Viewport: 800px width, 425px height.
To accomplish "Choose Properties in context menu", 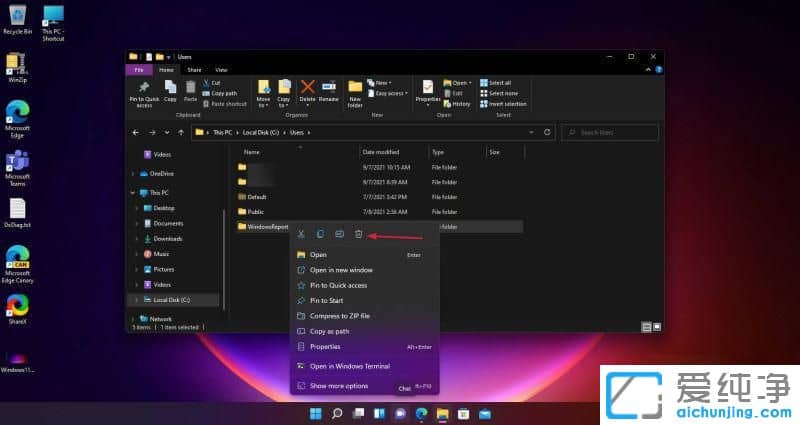I will [x=364, y=347].
